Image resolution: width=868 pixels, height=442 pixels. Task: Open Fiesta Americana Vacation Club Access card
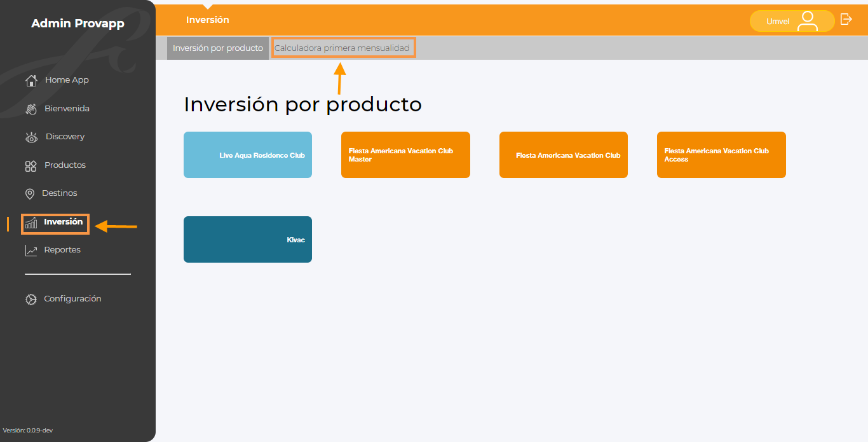pyautogui.click(x=721, y=155)
